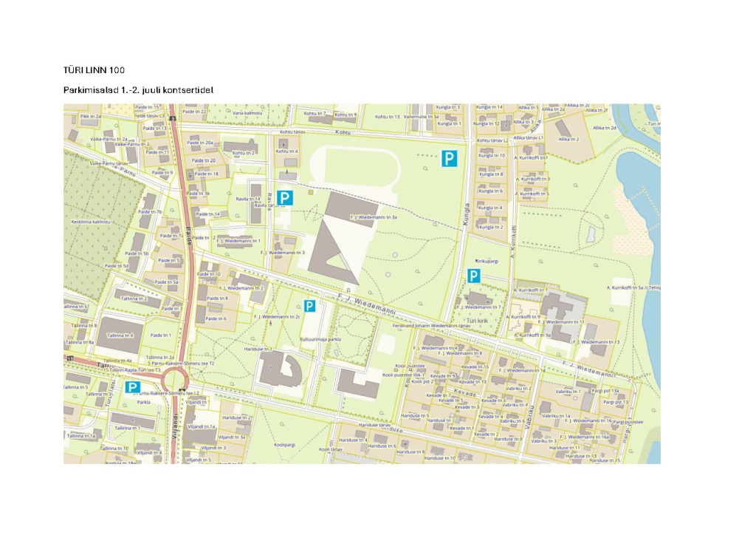
Task: Select the 'Hariduse tn 8' label
Action: click(x=410, y=451)
